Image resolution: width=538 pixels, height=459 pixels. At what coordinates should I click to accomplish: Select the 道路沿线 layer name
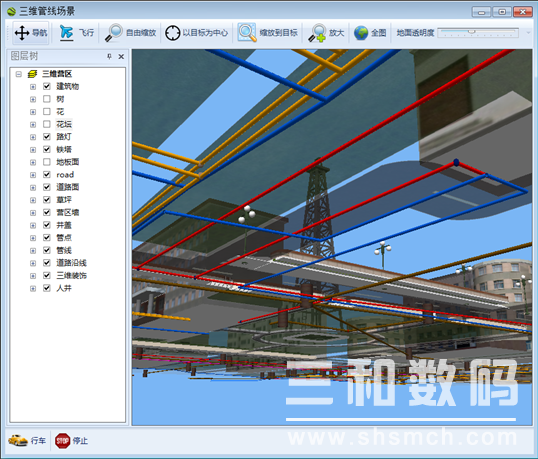pos(72,263)
